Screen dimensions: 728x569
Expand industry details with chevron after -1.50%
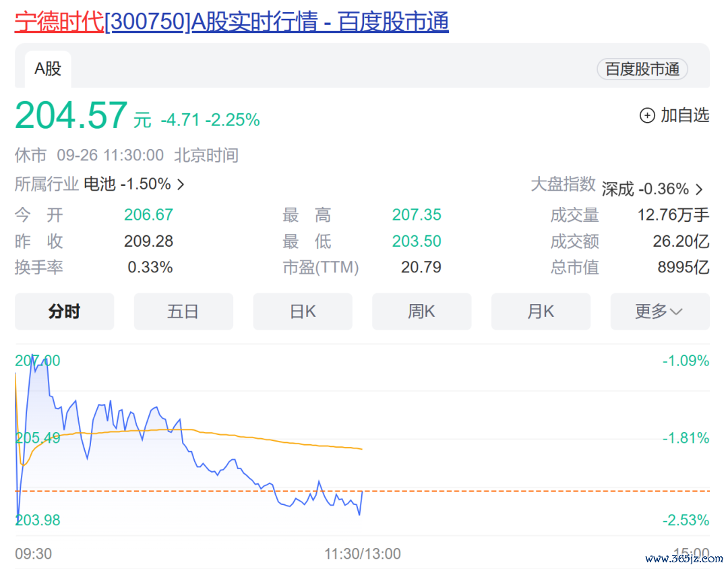click(x=181, y=185)
